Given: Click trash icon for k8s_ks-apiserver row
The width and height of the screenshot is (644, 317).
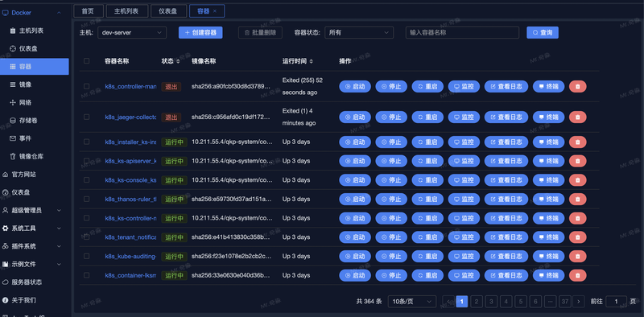Looking at the screenshot, I should (x=577, y=161).
